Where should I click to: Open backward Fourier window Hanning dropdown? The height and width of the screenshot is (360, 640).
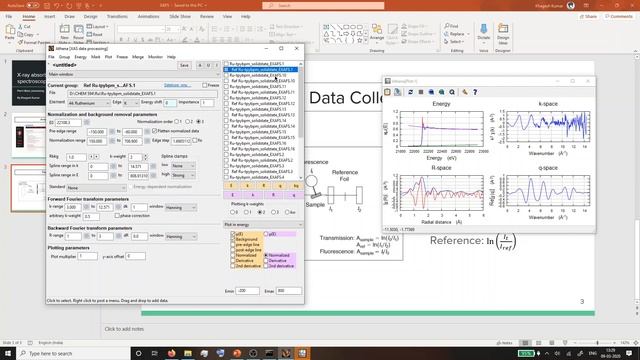pyautogui.click(x=181, y=236)
